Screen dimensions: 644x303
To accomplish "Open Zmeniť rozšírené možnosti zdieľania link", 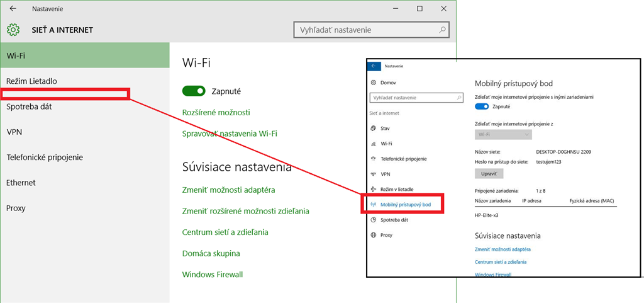I will pyautogui.click(x=246, y=211).
